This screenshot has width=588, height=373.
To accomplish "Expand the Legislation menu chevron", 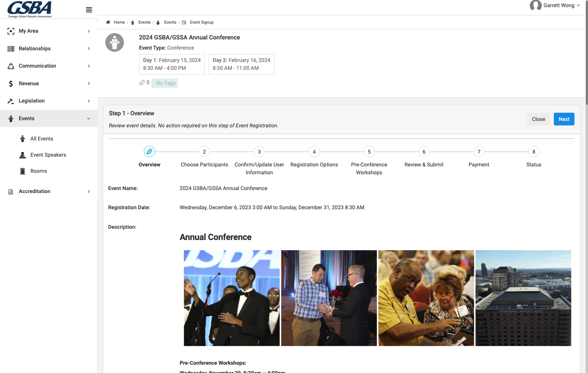I will (x=89, y=101).
